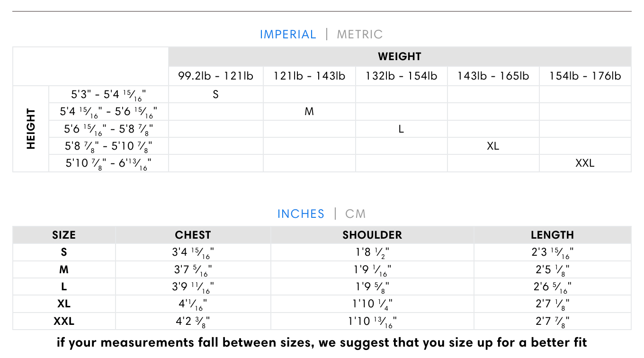Select the M cell in the height-weight grid
The height and width of the screenshot is (358, 644).
(x=309, y=112)
